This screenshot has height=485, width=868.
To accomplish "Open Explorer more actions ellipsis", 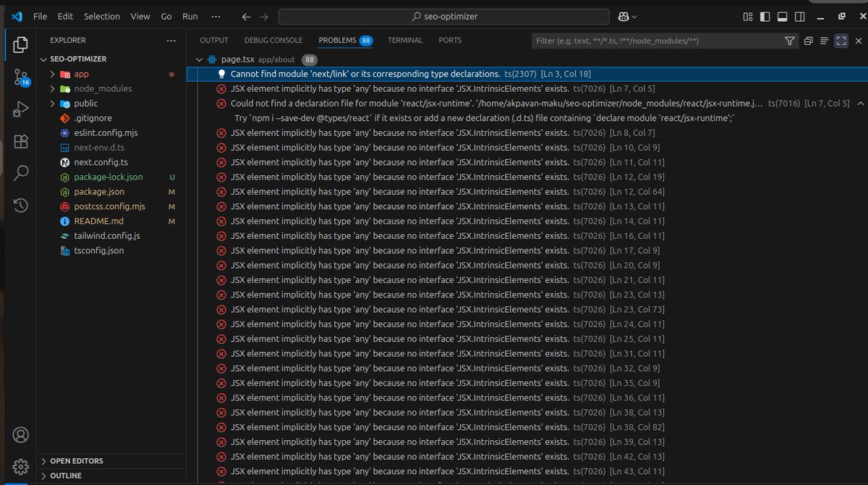I will 171,41.
